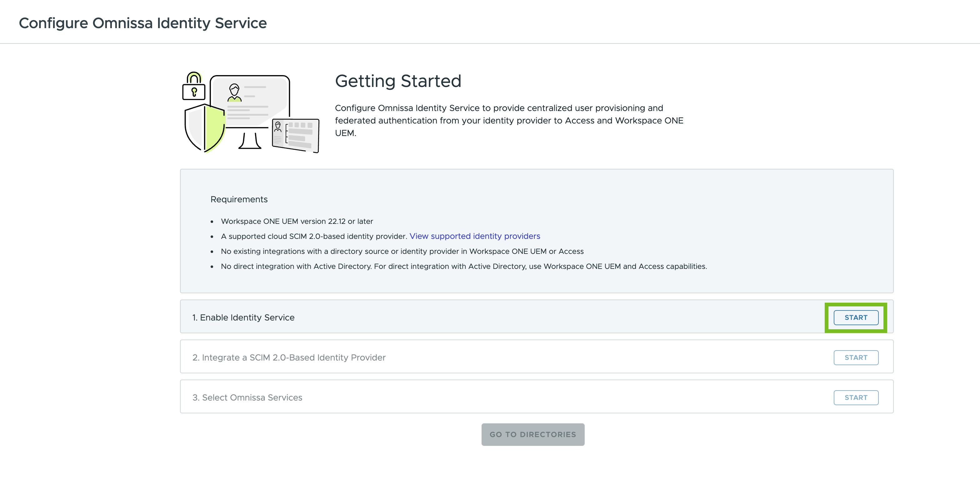The width and height of the screenshot is (980, 484).
Task: Start the Integrate SCIM 2.0-Based Identity Provider step
Action: click(x=856, y=357)
